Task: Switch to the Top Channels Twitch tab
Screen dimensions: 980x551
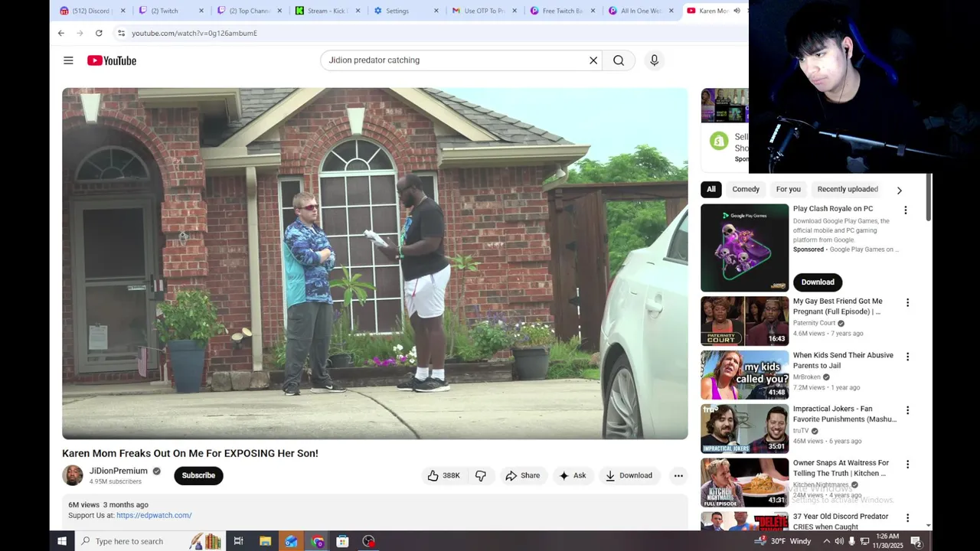Action: click(x=249, y=11)
